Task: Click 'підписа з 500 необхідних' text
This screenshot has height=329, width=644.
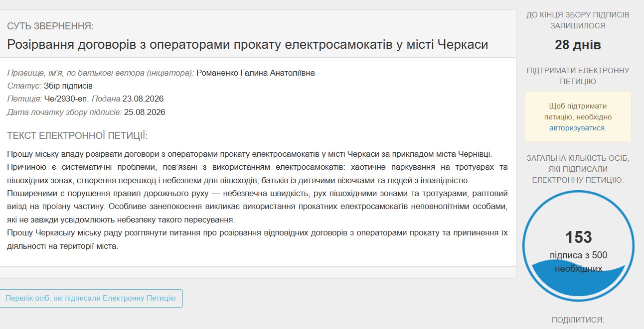Action: coord(578,262)
